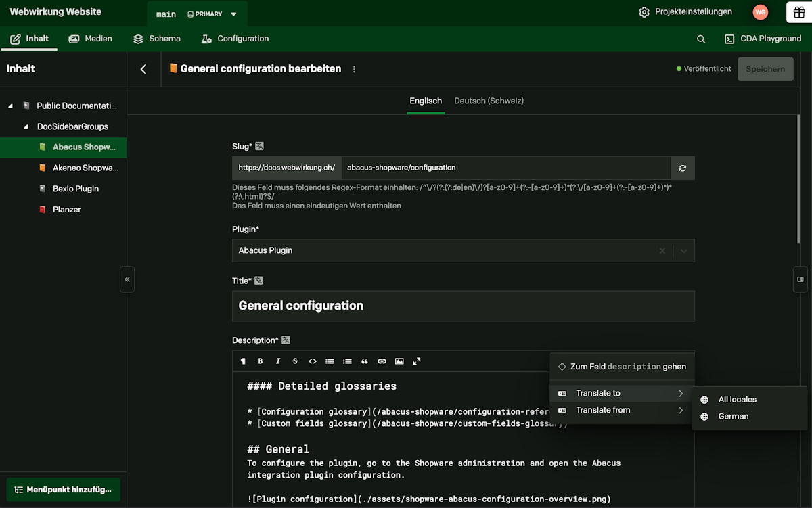Select Abacus Shopware tree item

tap(64, 147)
